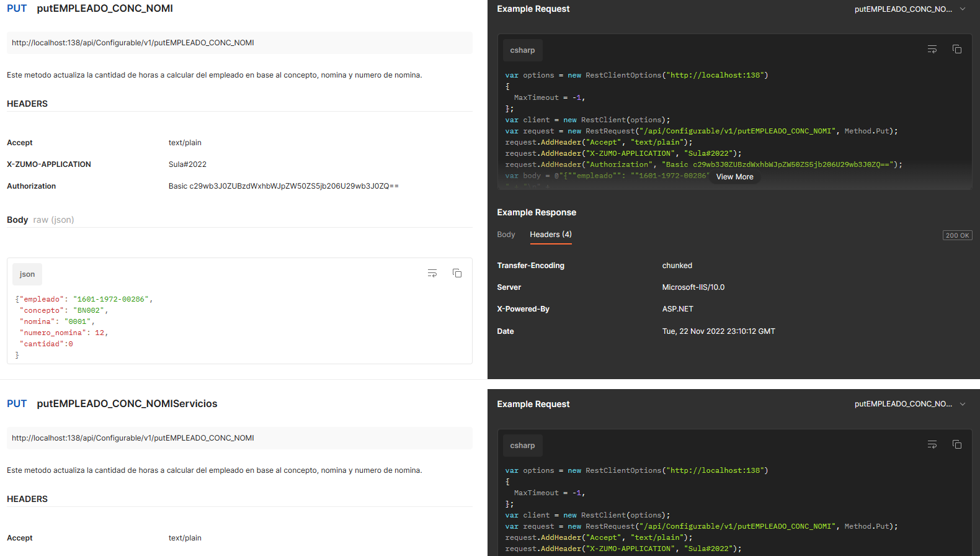Screen dimensions: 980x556
Task: Switch to Body tab in Example Response
Action: click(x=506, y=235)
